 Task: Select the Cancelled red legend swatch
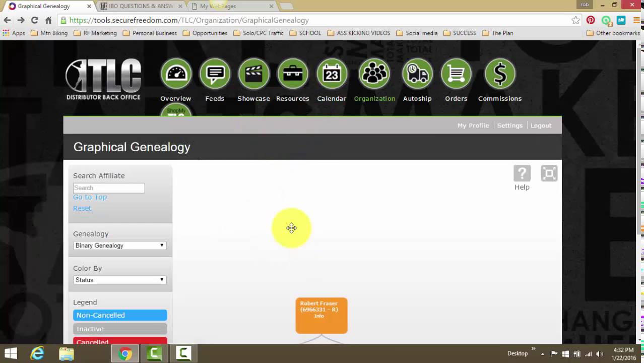tap(120, 341)
